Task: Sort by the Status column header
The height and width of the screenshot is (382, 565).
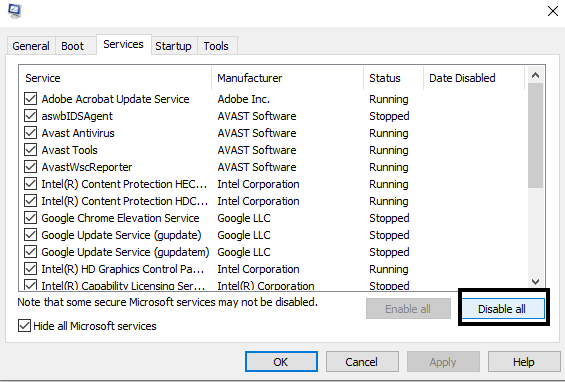Action: (x=393, y=78)
